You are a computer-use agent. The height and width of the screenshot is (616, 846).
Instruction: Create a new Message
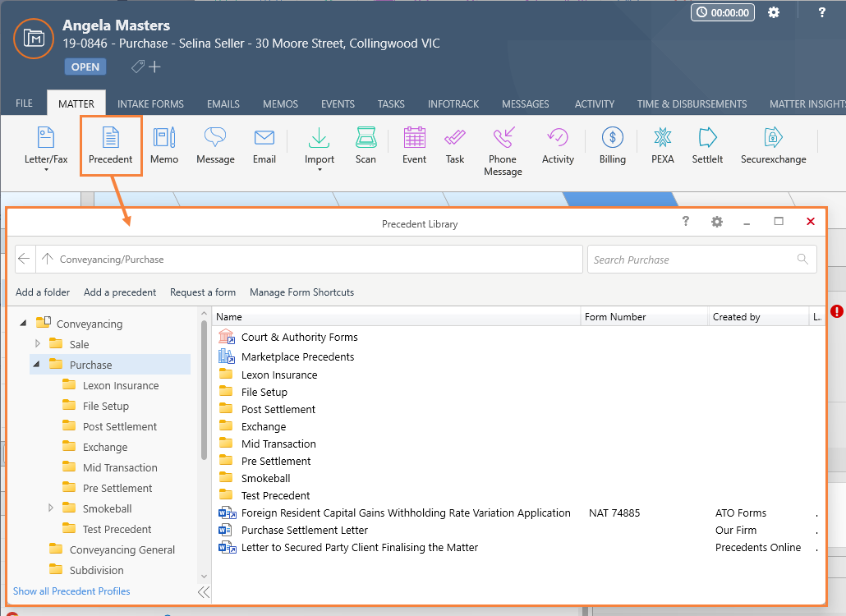point(215,145)
